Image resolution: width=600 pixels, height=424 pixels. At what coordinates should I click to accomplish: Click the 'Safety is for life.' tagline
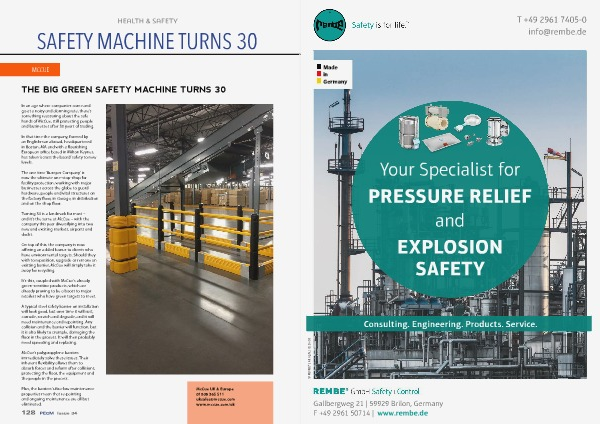coord(380,25)
